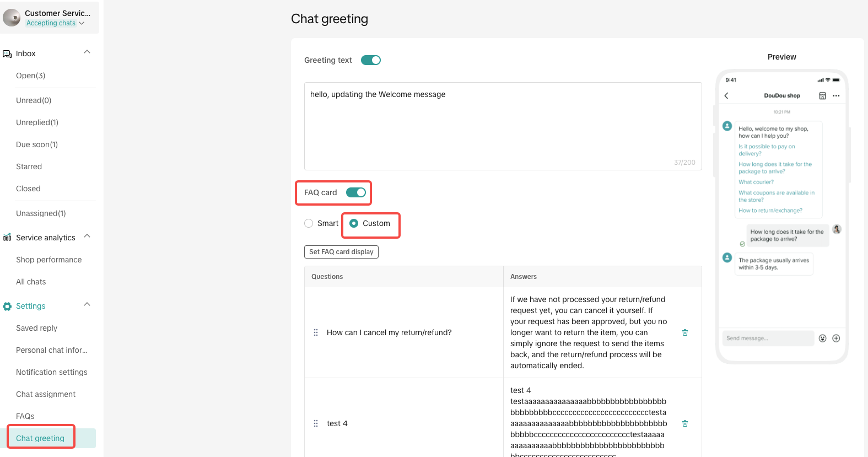Delete the return/refund FAQ with trash icon
Viewport: 868px width, 457px height.
coord(685,332)
